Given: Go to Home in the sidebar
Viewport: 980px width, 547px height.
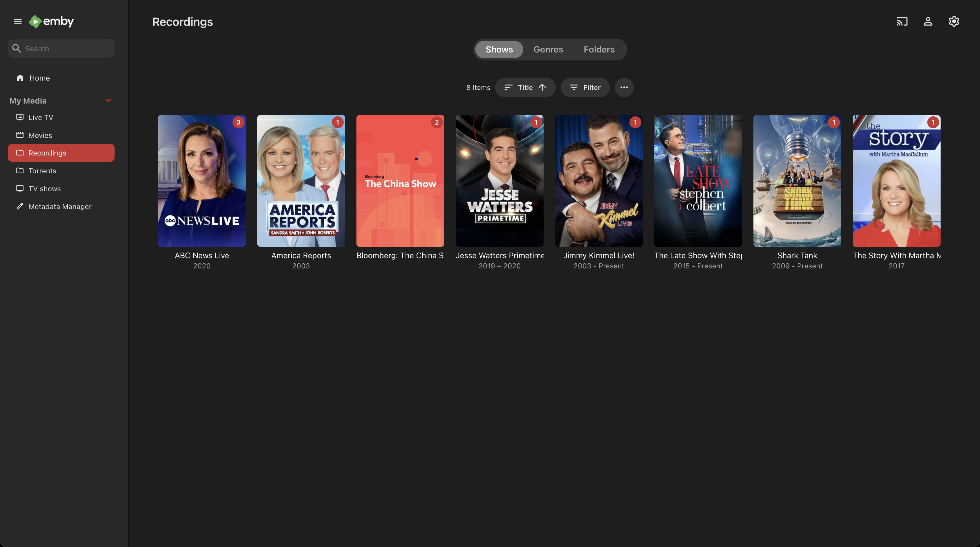Looking at the screenshot, I should pyautogui.click(x=61, y=78).
